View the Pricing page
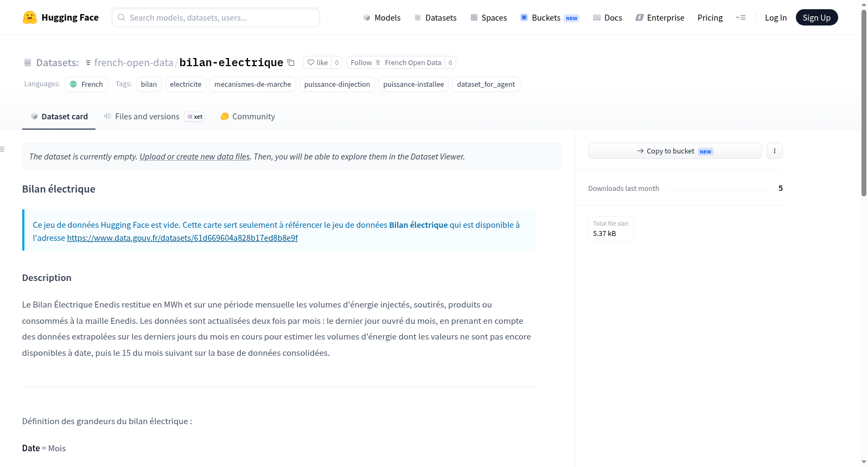The width and height of the screenshot is (868, 467). [x=710, y=17]
